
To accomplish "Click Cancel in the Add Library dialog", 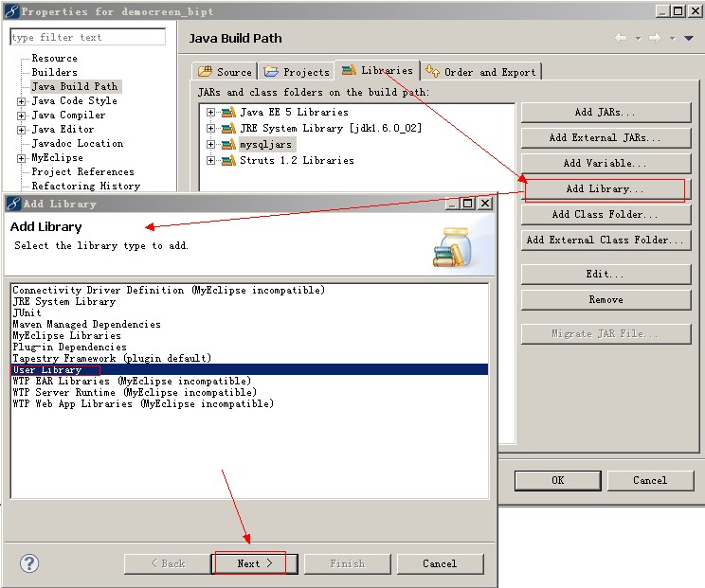I will (440, 563).
